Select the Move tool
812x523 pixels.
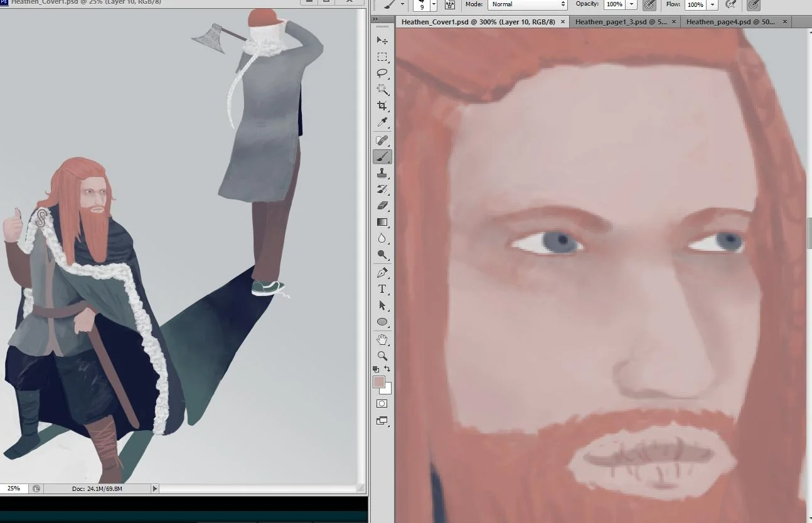click(382, 41)
